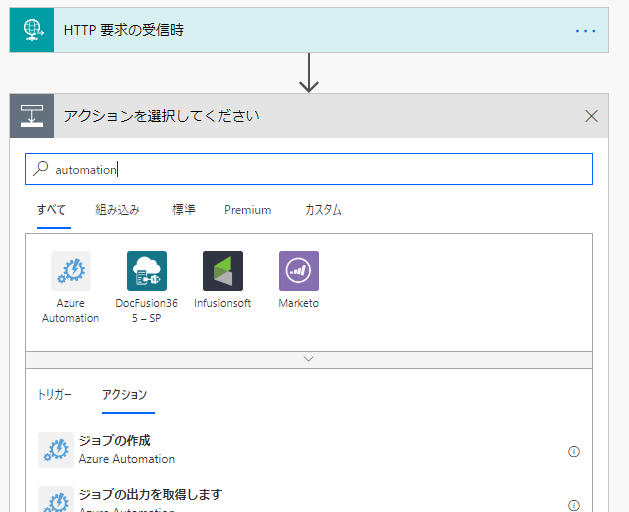The width and height of the screenshot is (629, 512).
Task: Switch to the カスタム tab
Action: 323,209
